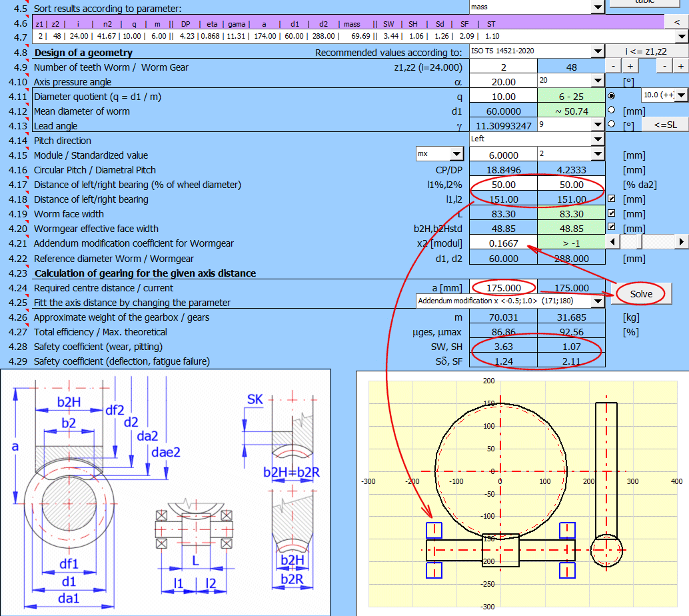Viewport: 689px width, 616px height.
Task: Click the diametral pitch value 4.2333
Action: (571, 170)
